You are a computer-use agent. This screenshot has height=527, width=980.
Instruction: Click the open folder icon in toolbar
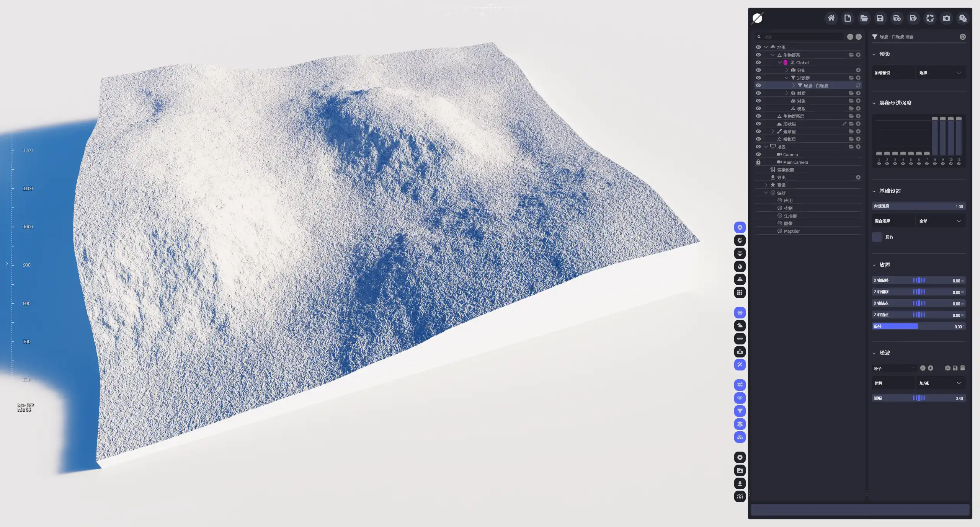click(x=864, y=18)
